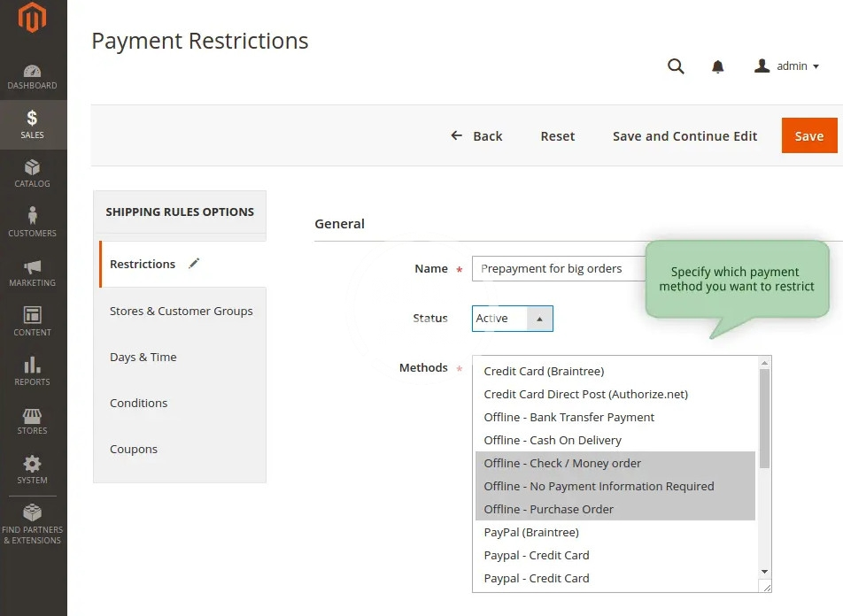
Task: Select the Conditions tab
Action: coord(138,403)
